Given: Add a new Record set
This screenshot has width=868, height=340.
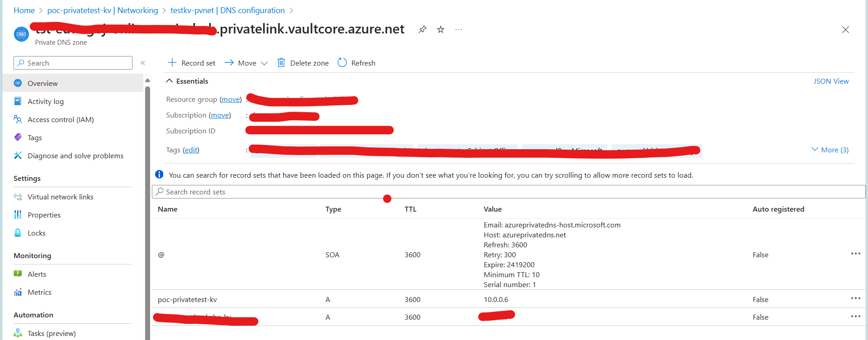Looking at the screenshot, I should click(192, 63).
